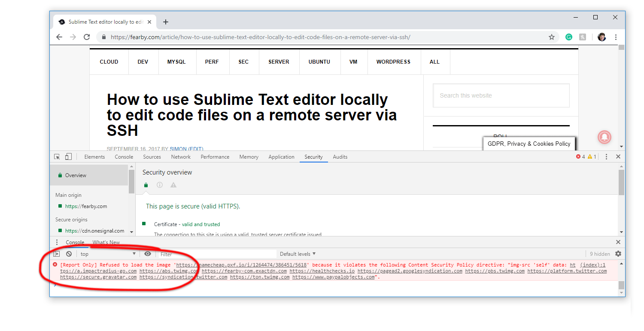
Task: Go back in browser history
Action: 59,37
